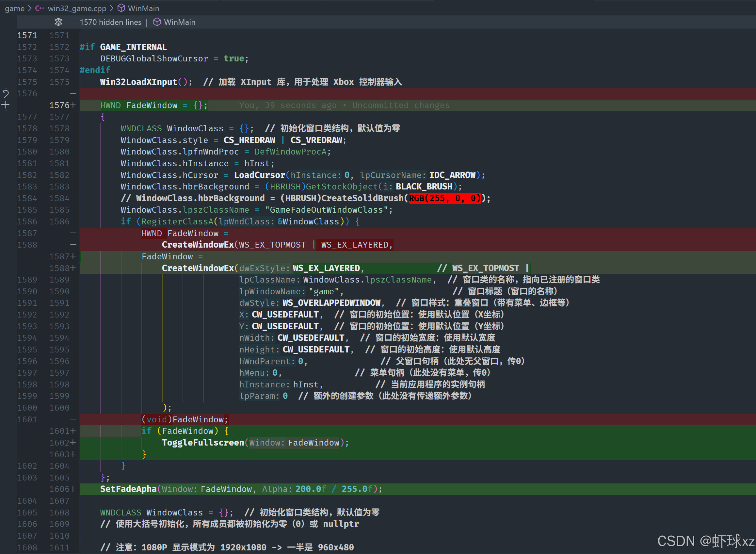Click the C++ file icon in breadcrumbs

40,8
